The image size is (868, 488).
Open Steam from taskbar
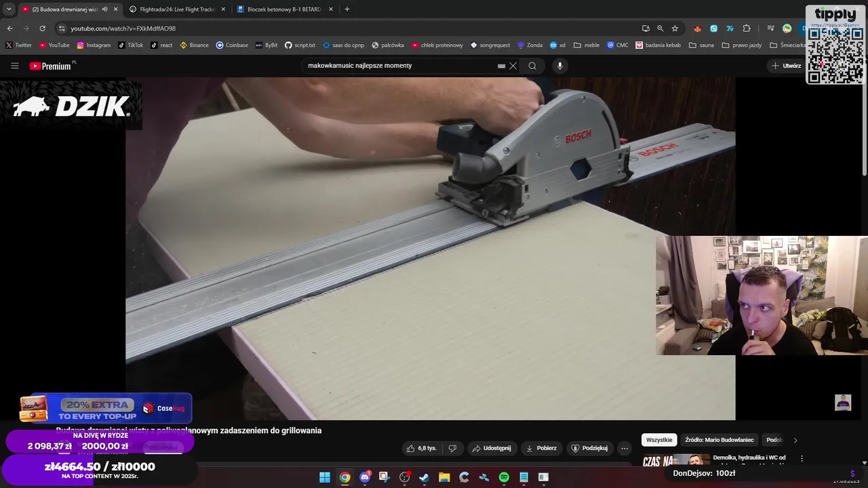(x=425, y=477)
